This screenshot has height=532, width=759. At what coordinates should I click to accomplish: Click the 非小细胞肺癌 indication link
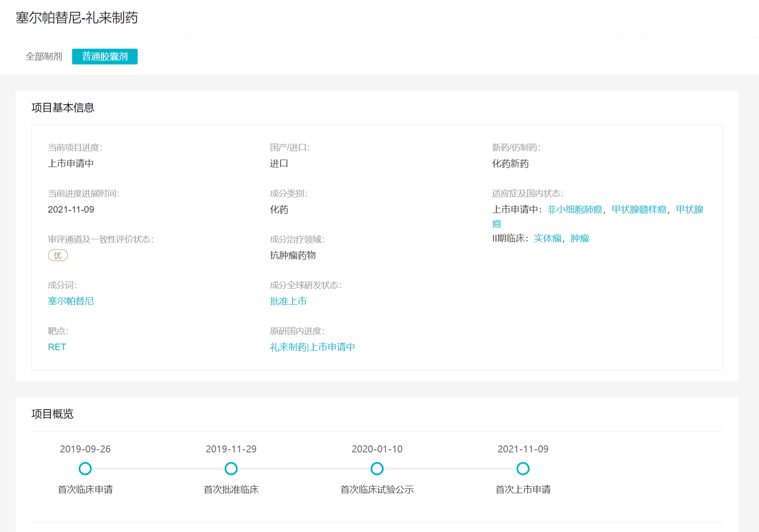tap(575, 210)
